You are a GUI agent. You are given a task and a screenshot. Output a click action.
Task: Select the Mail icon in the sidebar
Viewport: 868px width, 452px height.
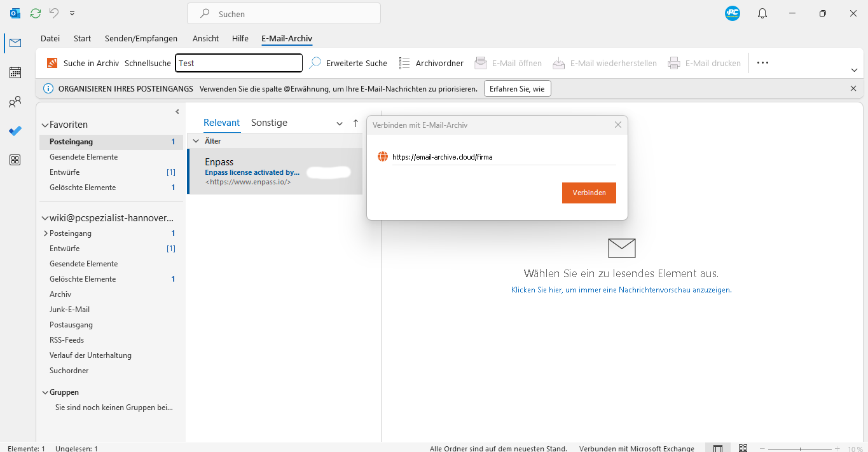click(x=15, y=43)
